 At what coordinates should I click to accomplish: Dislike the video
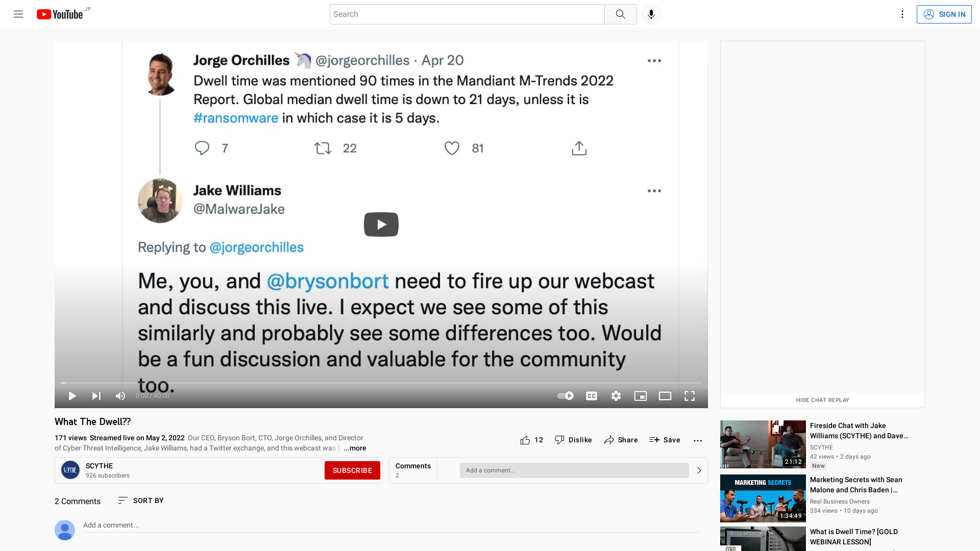point(573,440)
